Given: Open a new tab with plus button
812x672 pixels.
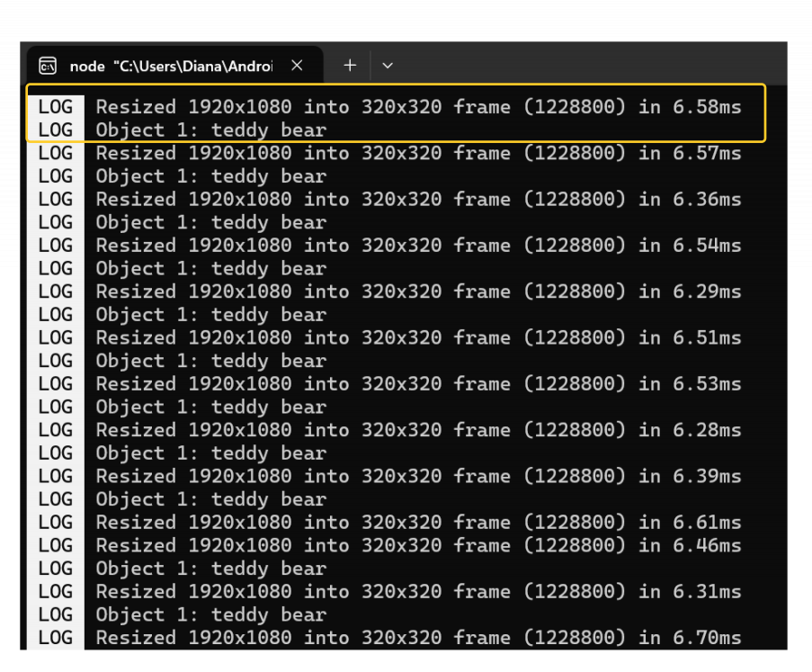Looking at the screenshot, I should 350,66.
